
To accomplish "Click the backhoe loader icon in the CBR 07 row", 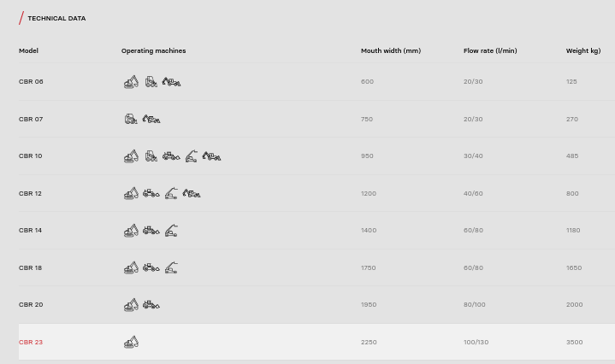I will point(151,120).
